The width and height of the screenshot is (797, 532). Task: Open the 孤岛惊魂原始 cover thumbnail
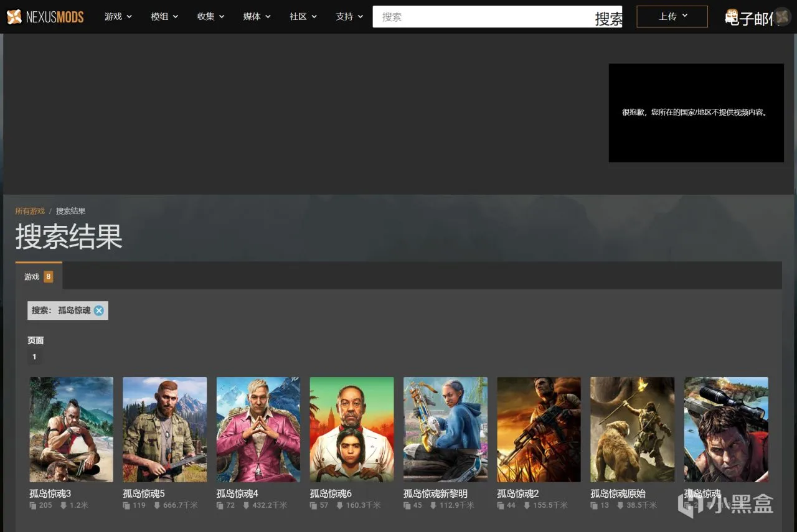click(x=633, y=429)
